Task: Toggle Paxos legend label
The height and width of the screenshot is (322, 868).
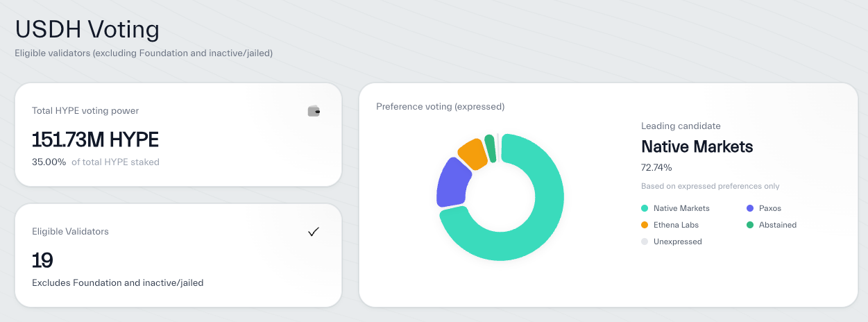Action: (x=770, y=208)
